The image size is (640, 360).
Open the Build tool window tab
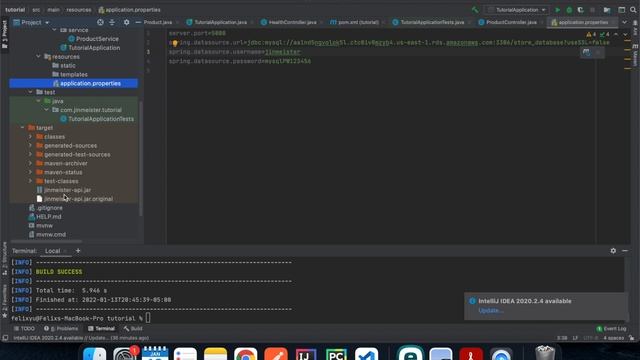[x=133, y=329]
